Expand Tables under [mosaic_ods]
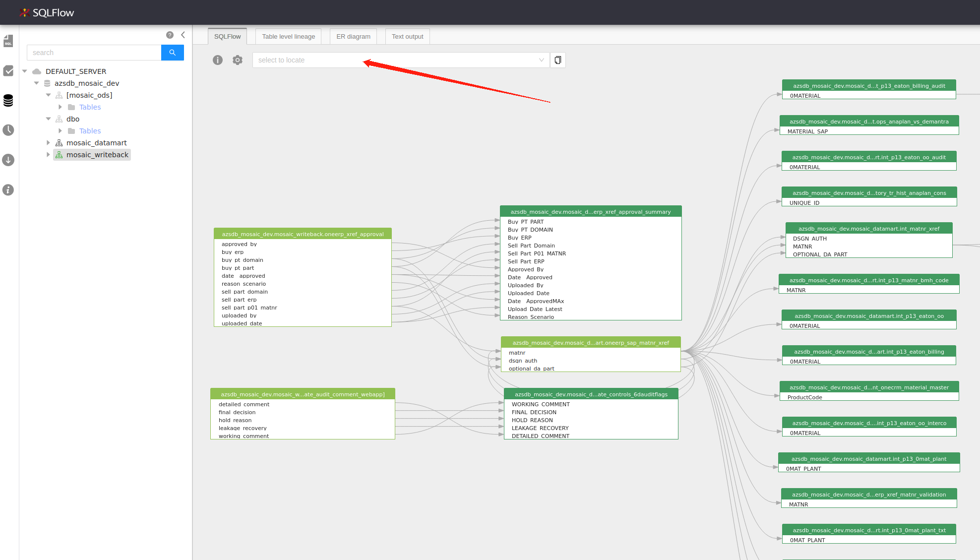Image resolution: width=980 pixels, height=560 pixels. [61, 107]
